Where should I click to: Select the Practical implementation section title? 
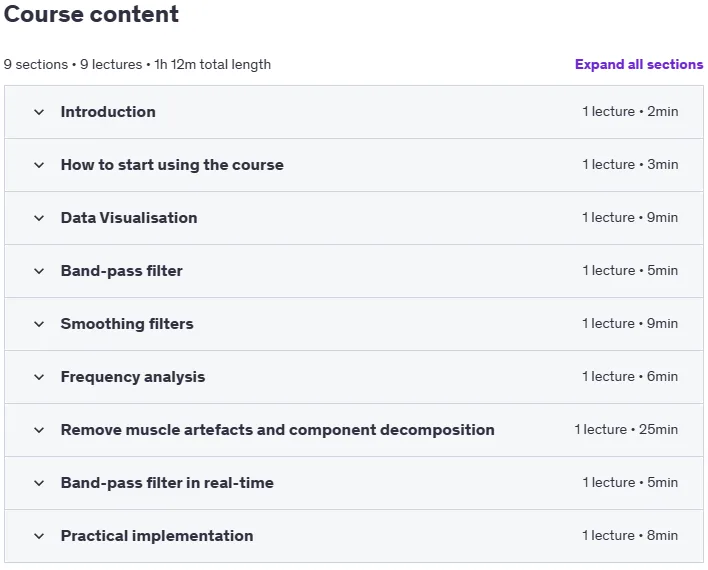157,536
